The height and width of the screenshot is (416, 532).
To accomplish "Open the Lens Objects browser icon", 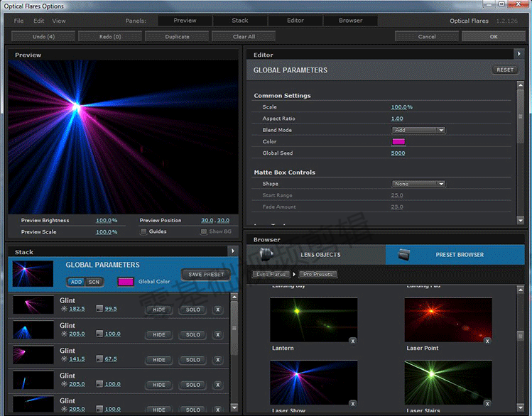I will [x=267, y=254].
